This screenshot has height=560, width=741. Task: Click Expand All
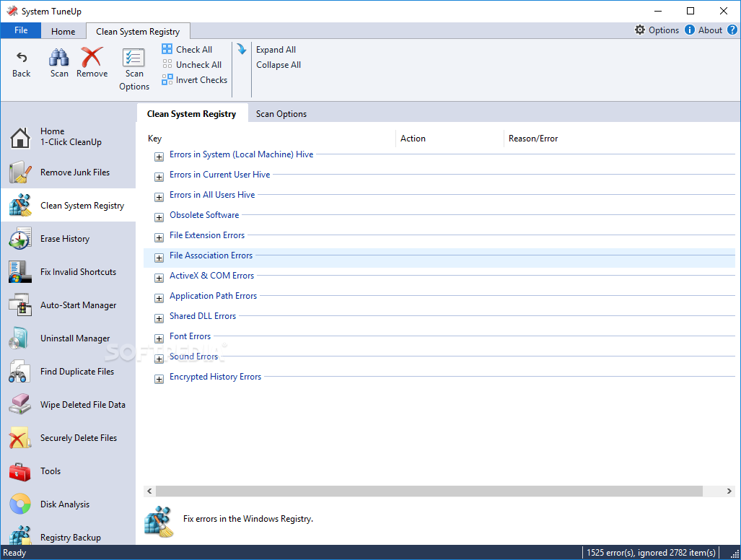[x=276, y=50]
